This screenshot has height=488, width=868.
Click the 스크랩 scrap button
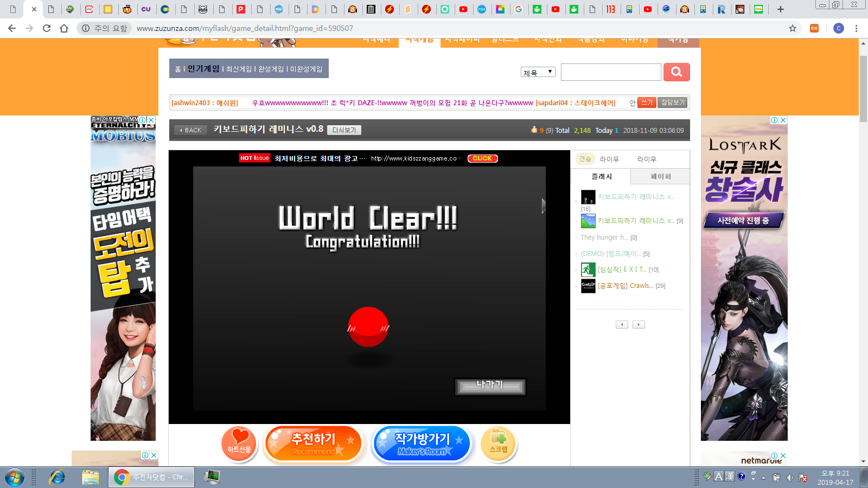tap(499, 444)
